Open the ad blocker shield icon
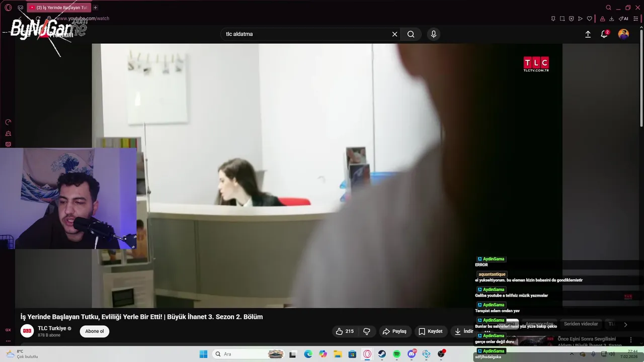 pos(571,19)
